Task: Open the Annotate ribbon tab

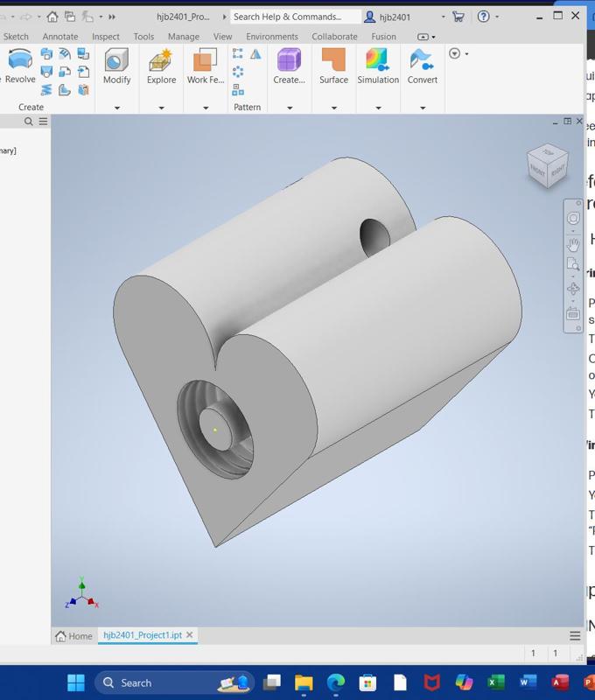Action: tap(60, 37)
